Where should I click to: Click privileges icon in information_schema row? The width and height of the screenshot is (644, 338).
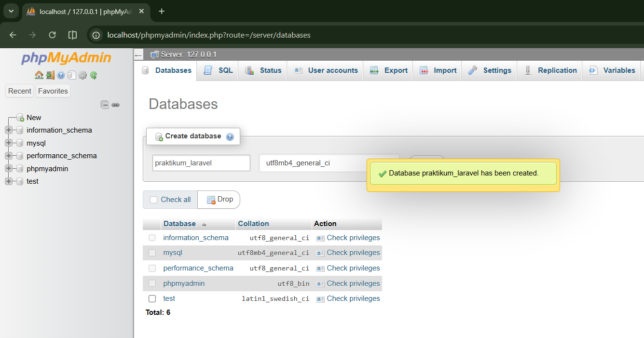pyautogui.click(x=320, y=238)
